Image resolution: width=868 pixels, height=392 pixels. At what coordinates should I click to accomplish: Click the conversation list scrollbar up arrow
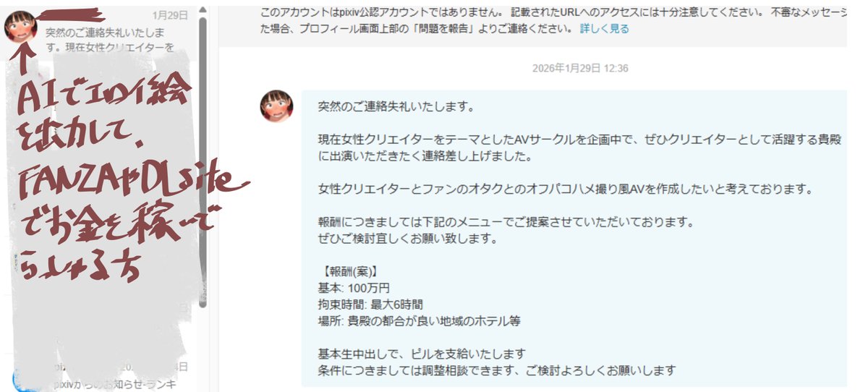[202, 10]
